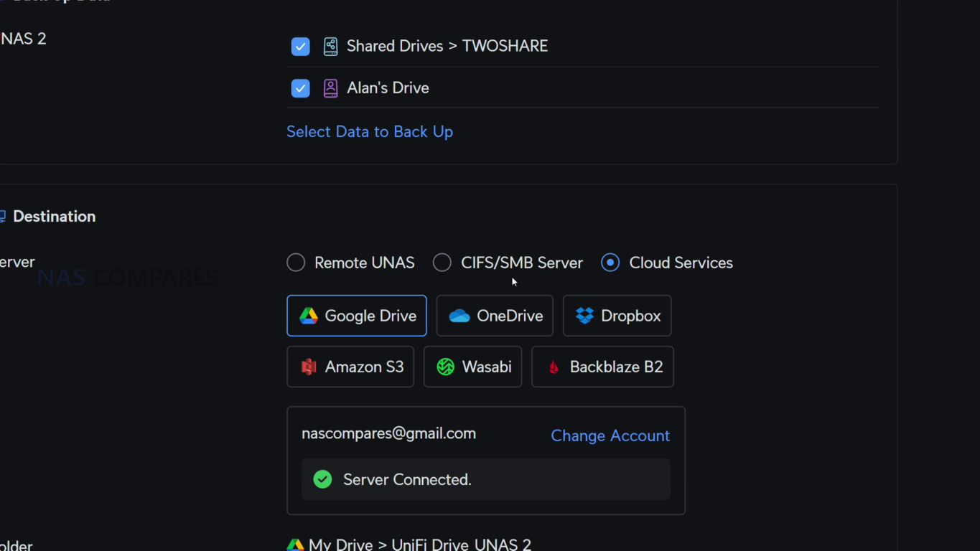Choose OneDrive as cloud destination
Viewport: 980px width, 551px height.
pos(495,316)
